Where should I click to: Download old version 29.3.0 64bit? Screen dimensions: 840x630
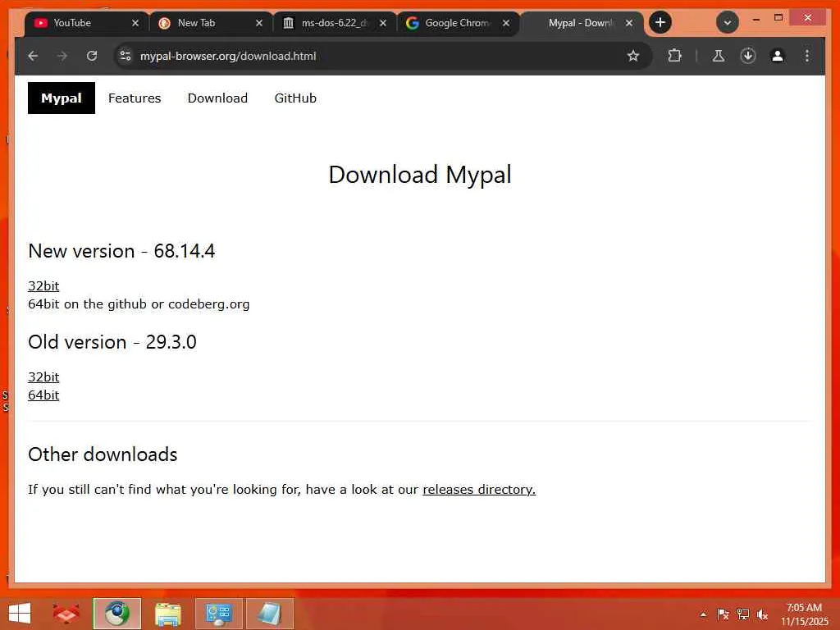(43, 395)
